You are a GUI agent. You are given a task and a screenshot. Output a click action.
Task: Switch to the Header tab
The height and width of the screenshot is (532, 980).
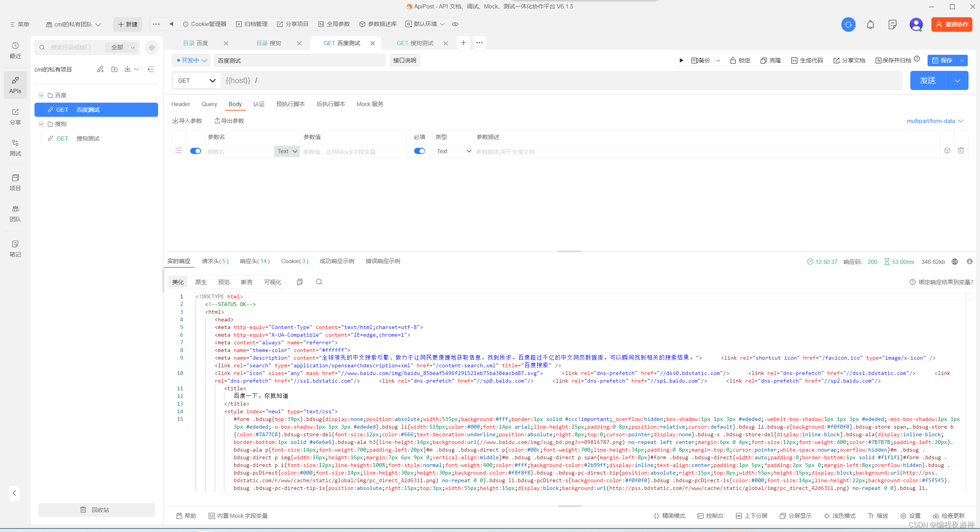[x=180, y=104]
